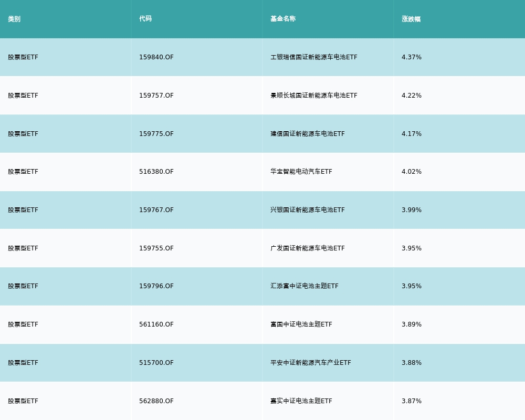This screenshot has width=525, height=420.
Task: Click the 代码 column header
Action: click(x=145, y=19)
